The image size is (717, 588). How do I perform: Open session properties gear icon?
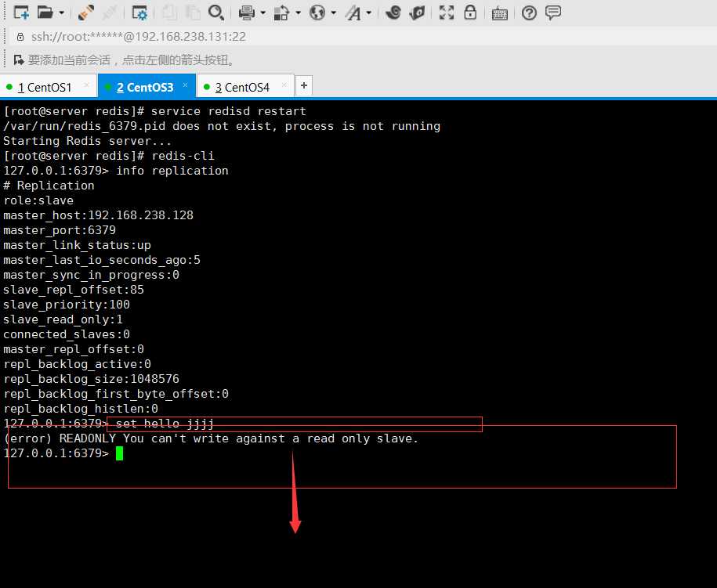click(x=139, y=13)
